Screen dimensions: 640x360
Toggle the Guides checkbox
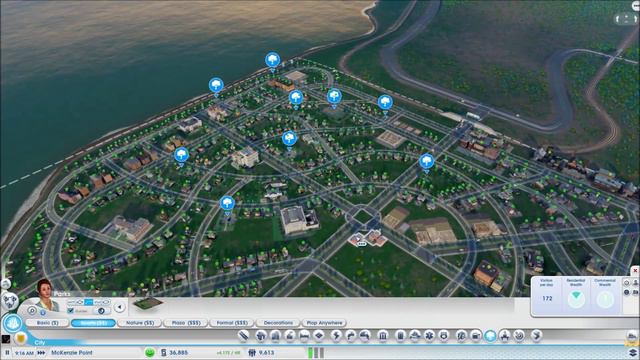click(x=70, y=311)
